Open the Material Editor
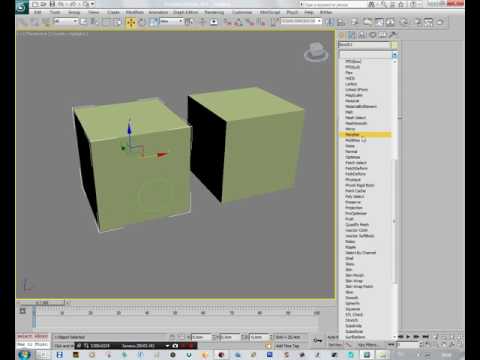The image size is (480, 360). point(404,22)
